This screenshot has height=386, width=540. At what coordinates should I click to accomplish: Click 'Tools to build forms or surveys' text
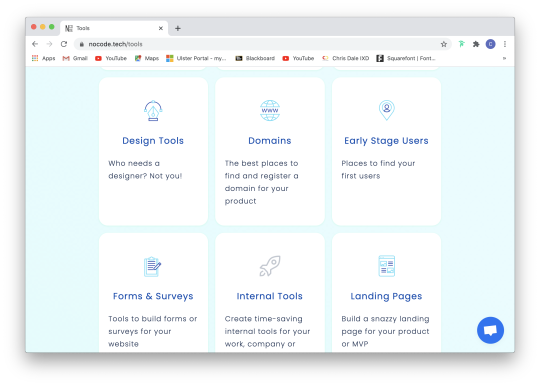coord(153,331)
